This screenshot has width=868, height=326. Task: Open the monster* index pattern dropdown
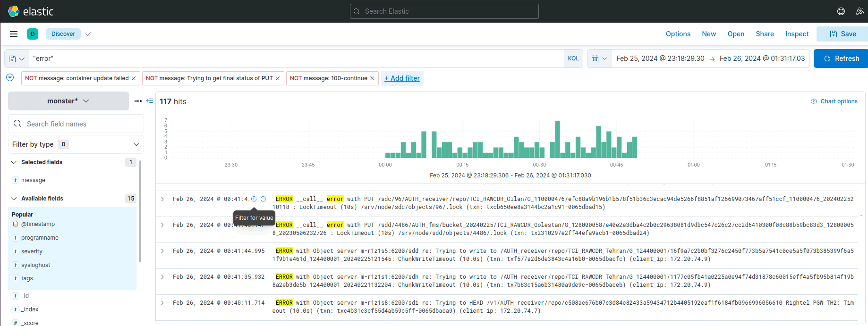(68, 101)
